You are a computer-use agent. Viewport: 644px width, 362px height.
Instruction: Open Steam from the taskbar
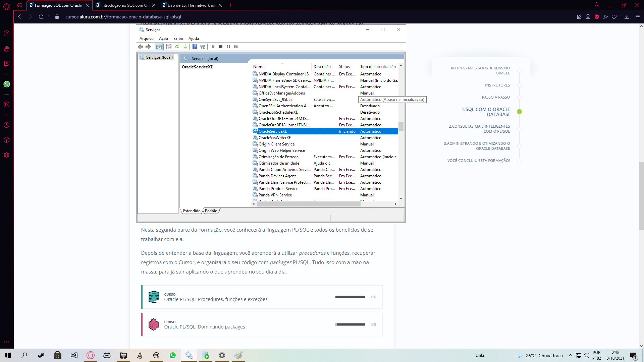(x=41, y=355)
